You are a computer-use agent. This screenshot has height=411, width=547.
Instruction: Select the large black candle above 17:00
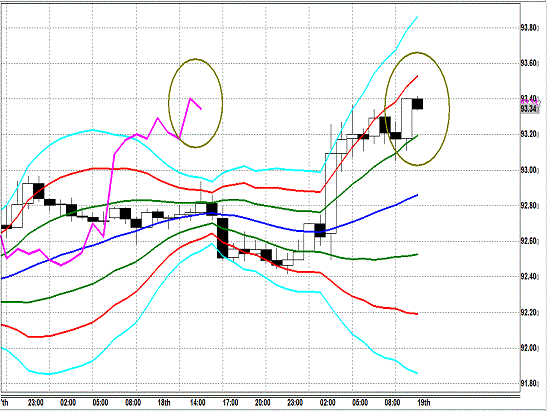point(223,238)
